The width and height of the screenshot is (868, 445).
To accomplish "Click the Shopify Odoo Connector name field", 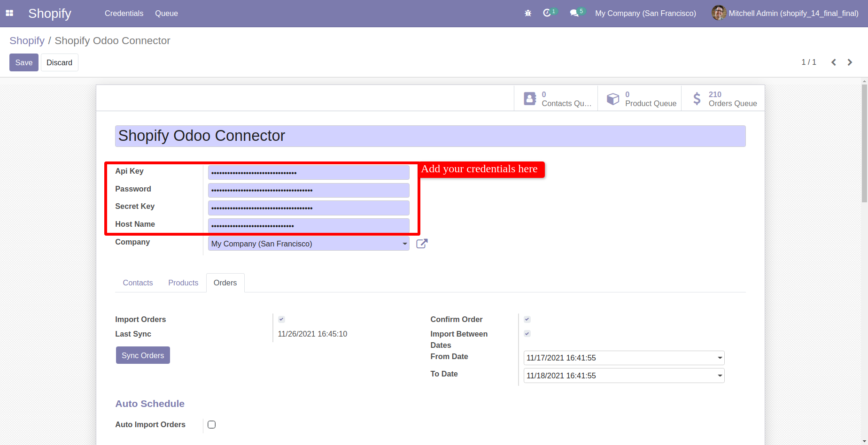I will pos(430,136).
